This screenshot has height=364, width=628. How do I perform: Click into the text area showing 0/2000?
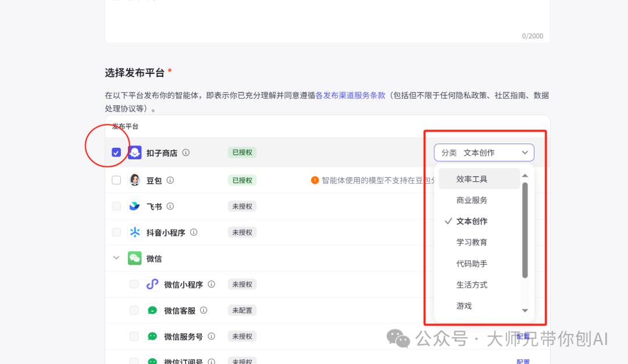point(327,20)
